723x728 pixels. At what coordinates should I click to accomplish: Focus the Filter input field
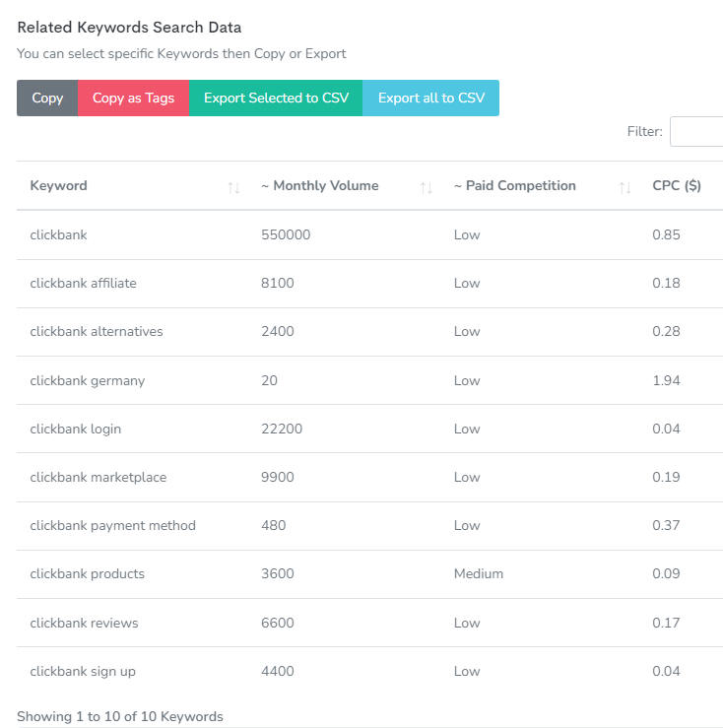click(x=696, y=131)
